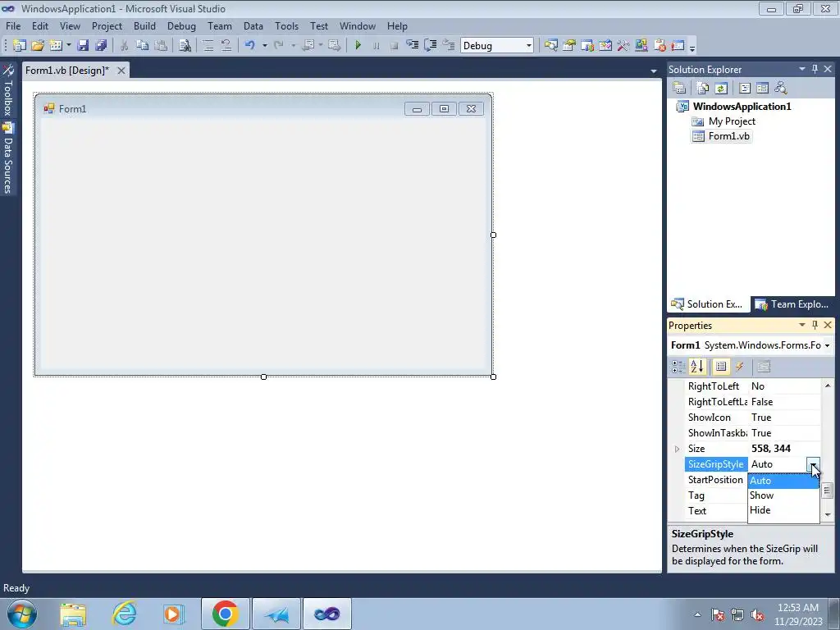
Task: Open the Data Sources side panel
Action: point(8,158)
